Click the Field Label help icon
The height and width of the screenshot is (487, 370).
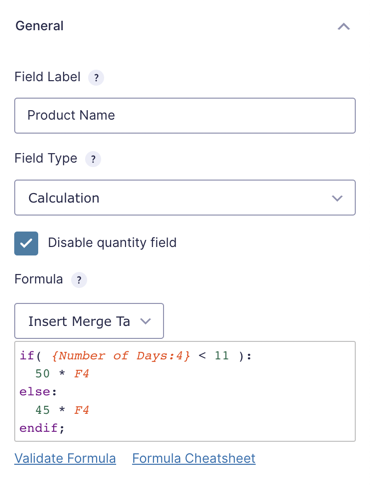click(96, 78)
